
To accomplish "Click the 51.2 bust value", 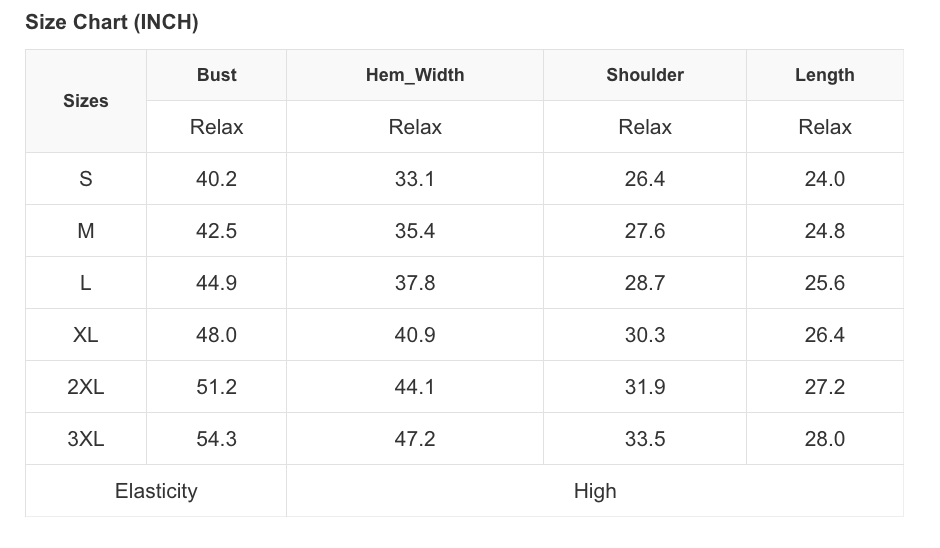I will click(x=216, y=387).
